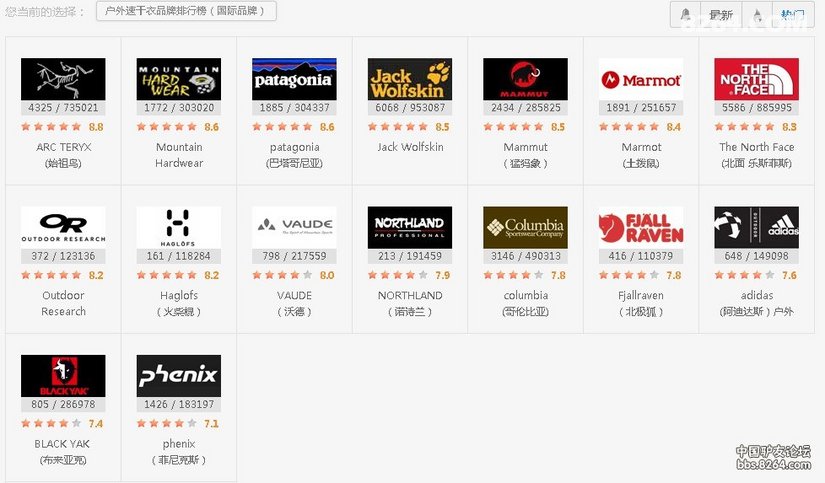825x483 pixels.
Task: Open the Mountain Hardwear logo tile
Action: pyautogui.click(x=179, y=79)
